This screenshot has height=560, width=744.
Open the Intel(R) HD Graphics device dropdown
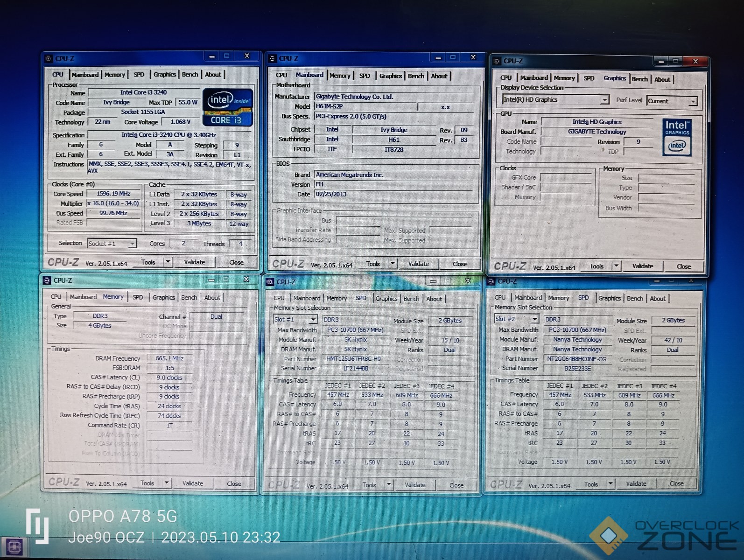pyautogui.click(x=604, y=100)
